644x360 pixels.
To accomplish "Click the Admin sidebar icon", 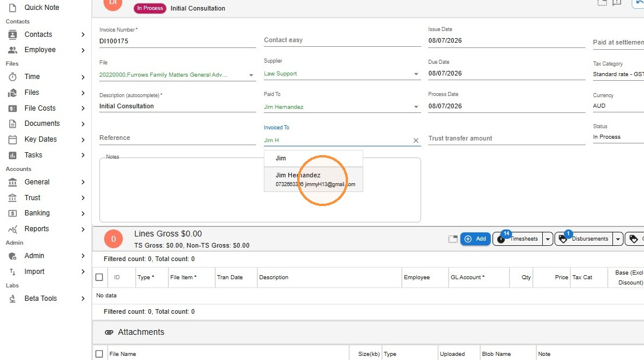I will [13, 256].
